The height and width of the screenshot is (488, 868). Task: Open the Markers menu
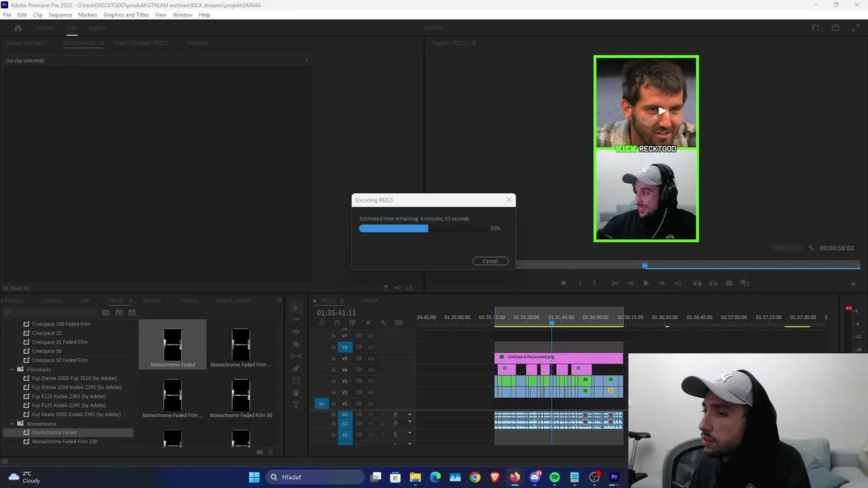[x=87, y=15]
